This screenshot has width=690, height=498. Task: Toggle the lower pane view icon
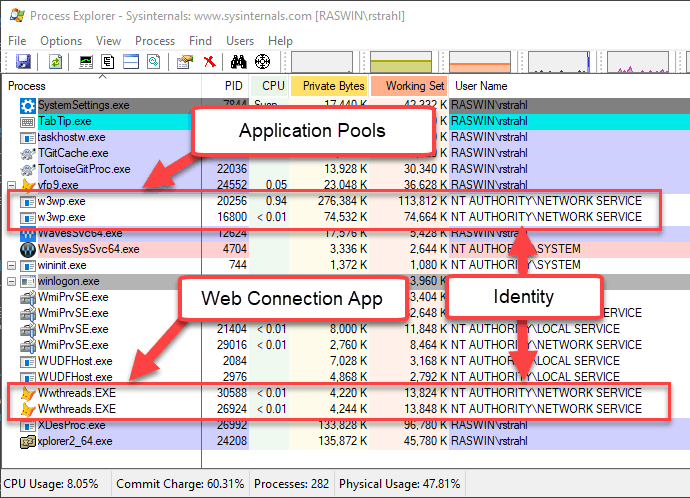(131, 62)
